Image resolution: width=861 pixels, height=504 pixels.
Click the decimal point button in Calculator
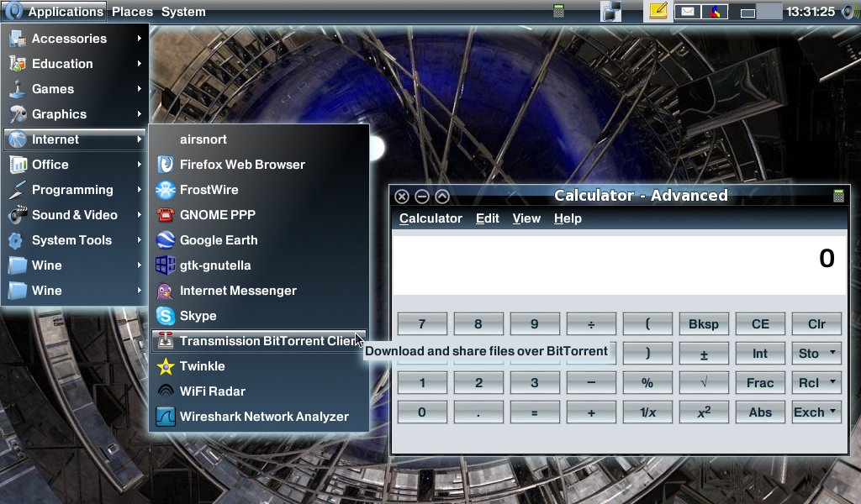pyautogui.click(x=478, y=412)
